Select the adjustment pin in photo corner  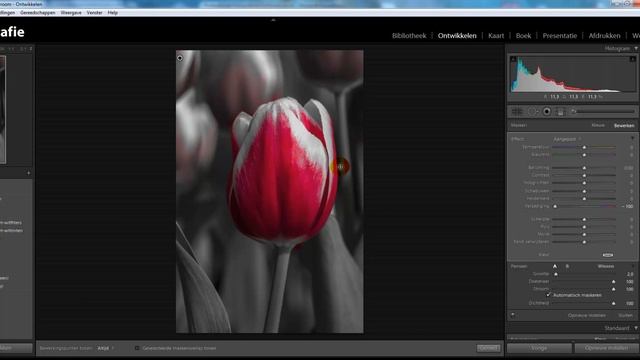[x=180, y=58]
